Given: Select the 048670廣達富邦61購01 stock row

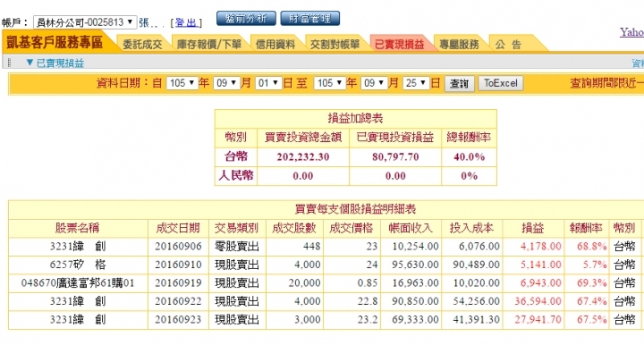Looking at the screenshot, I should pyautogui.click(x=78, y=283).
